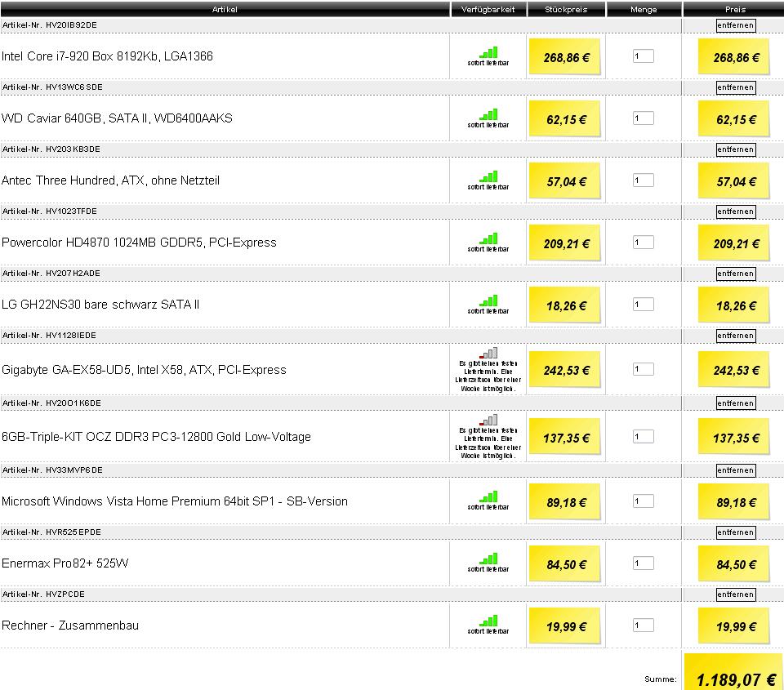Edit quantity field for Gigabyte GA-EX58-UD5
The image size is (784, 690).
pyautogui.click(x=643, y=369)
